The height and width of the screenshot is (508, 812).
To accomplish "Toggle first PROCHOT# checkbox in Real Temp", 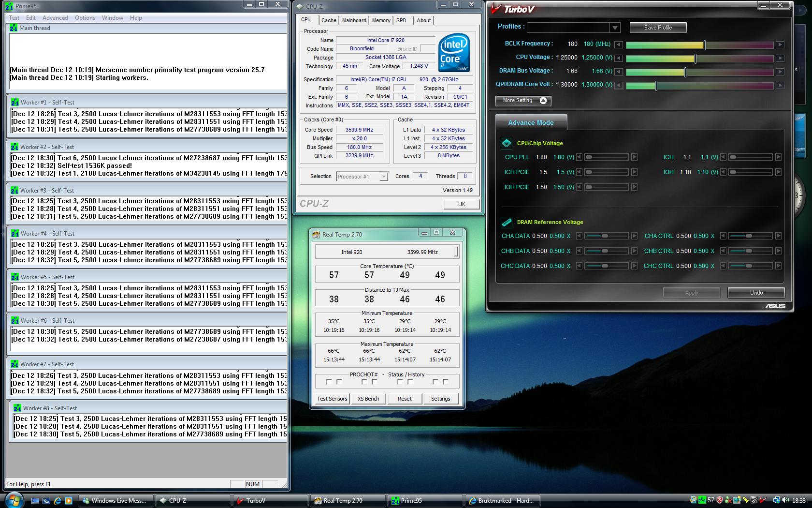I will 329,382.
